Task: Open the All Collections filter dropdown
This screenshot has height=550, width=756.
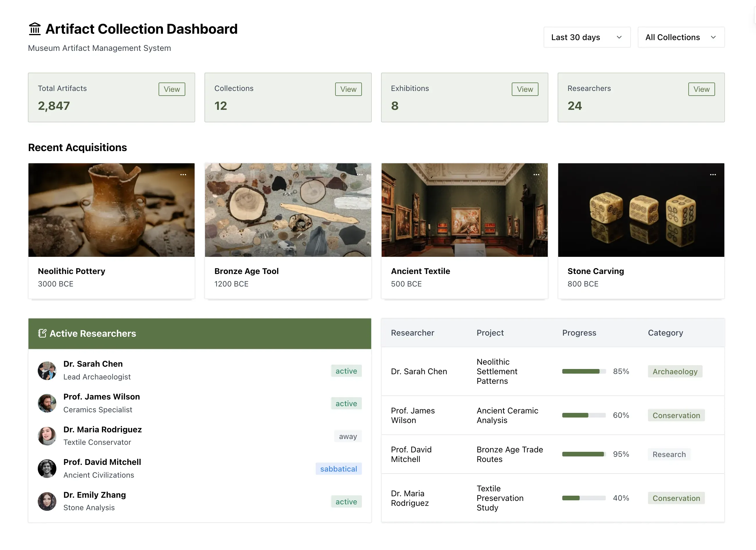Action: pos(681,37)
